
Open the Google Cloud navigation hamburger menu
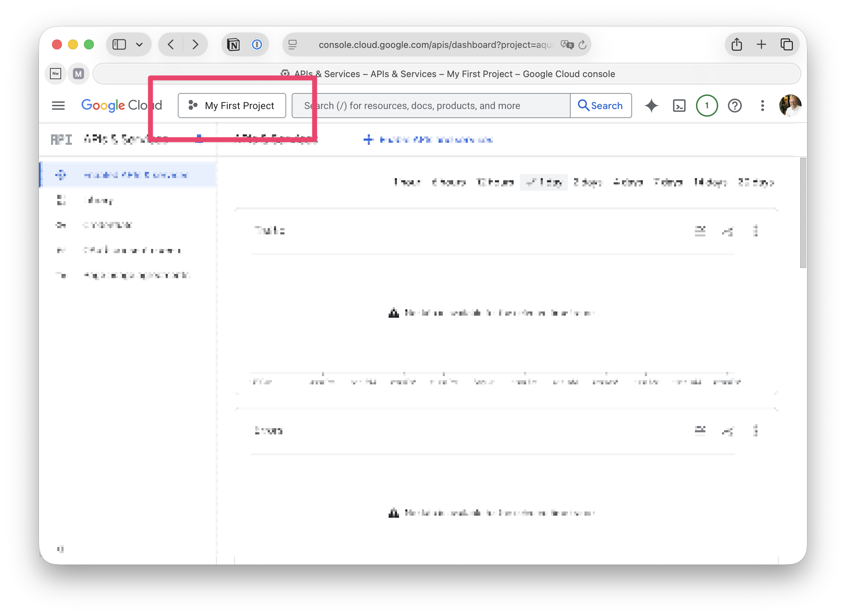58,106
